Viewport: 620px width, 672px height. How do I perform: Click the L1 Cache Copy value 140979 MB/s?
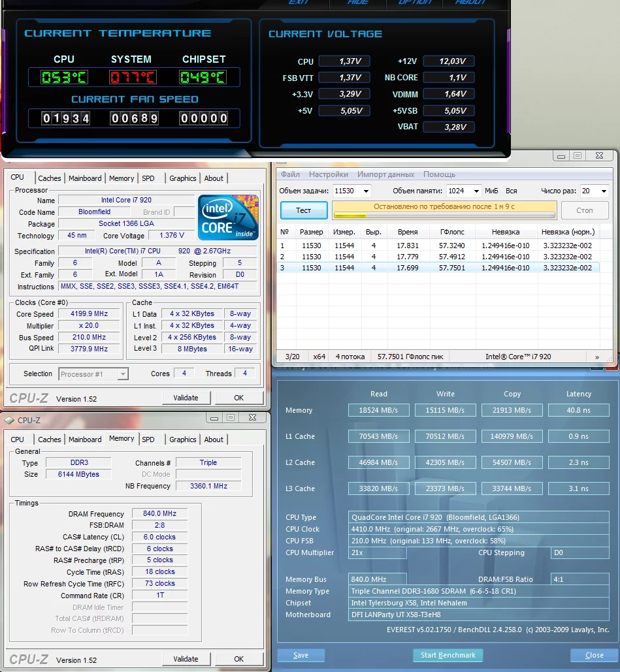512,436
